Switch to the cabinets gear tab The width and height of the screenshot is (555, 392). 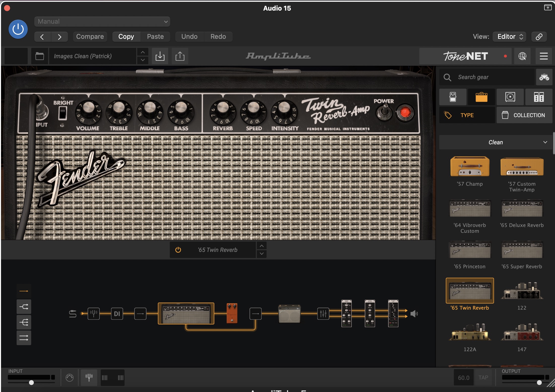point(510,97)
